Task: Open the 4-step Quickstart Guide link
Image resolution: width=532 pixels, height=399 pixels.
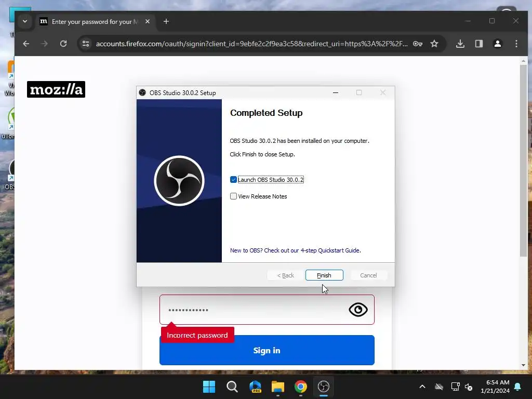Action: tap(296, 250)
